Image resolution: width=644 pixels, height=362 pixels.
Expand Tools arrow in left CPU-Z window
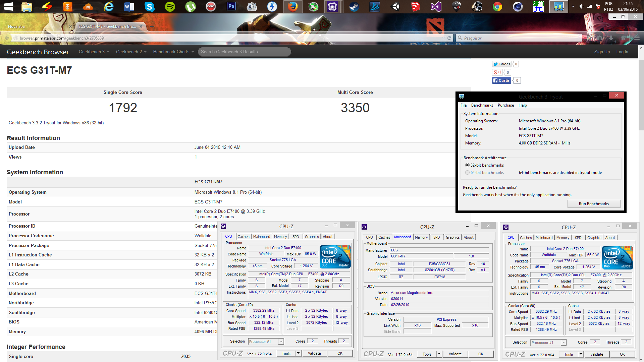pos(298,353)
